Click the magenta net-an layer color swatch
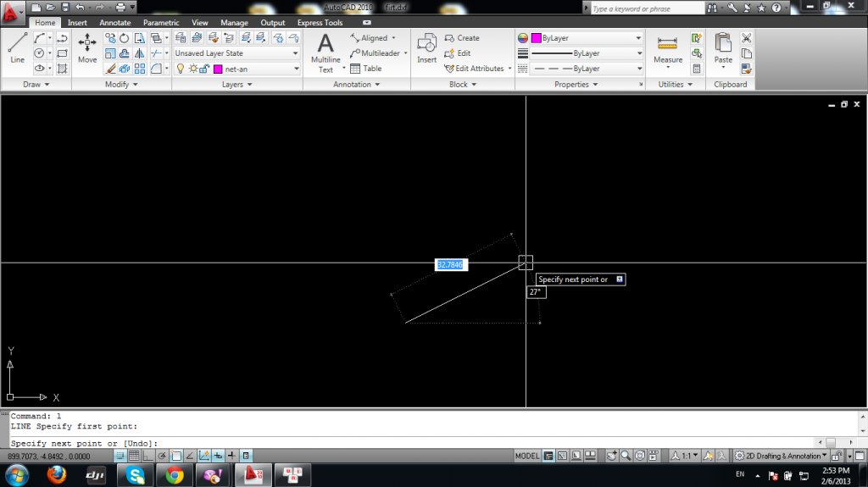 click(218, 69)
